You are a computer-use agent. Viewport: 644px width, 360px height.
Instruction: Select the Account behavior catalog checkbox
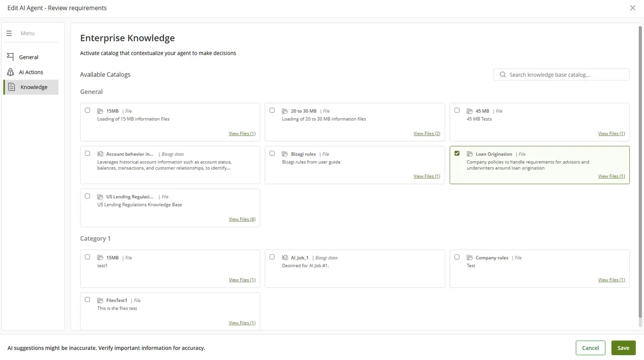pyautogui.click(x=87, y=153)
